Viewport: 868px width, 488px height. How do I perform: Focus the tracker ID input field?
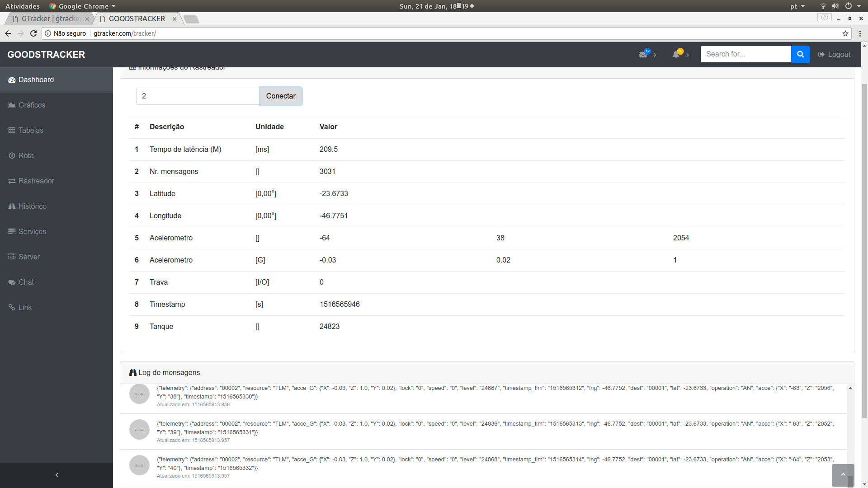(x=198, y=96)
